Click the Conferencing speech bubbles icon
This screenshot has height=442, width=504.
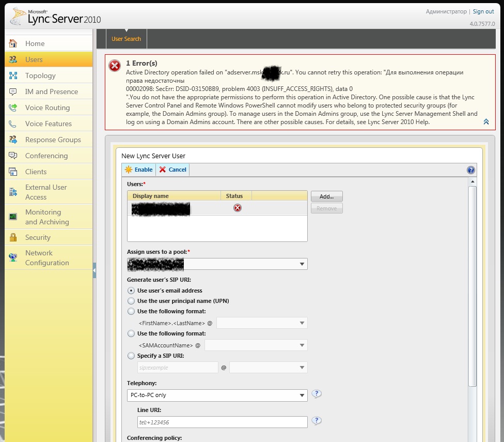13,156
